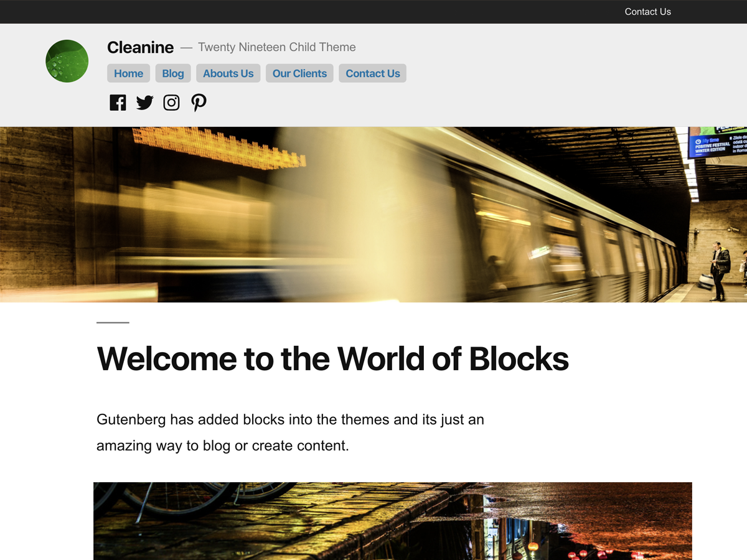Open the Instagram social icon
The width and height of the screenshot is (747, 560).
[x=171, y=102]
